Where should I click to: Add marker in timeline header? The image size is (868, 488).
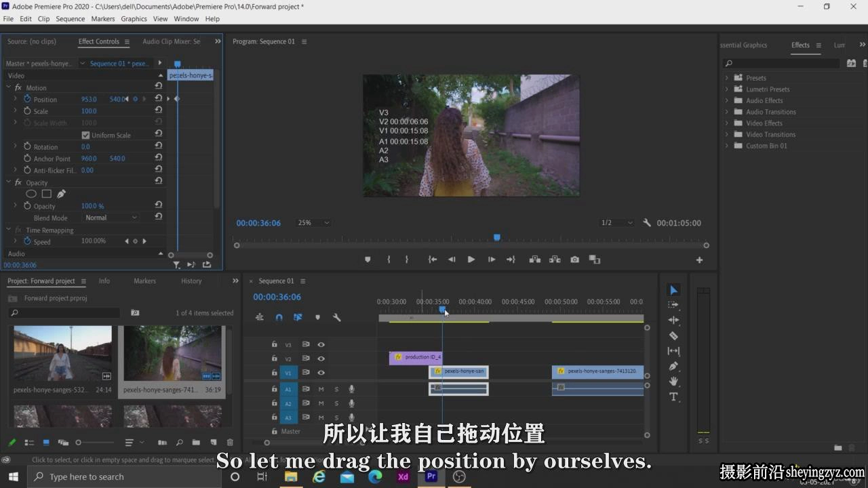pyautogui.click(x=317, y=317)
